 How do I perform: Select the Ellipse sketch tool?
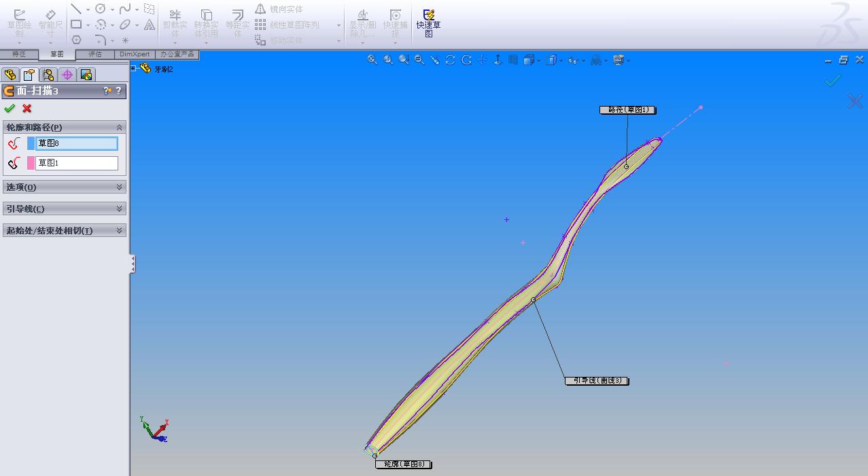click(125, 24)
